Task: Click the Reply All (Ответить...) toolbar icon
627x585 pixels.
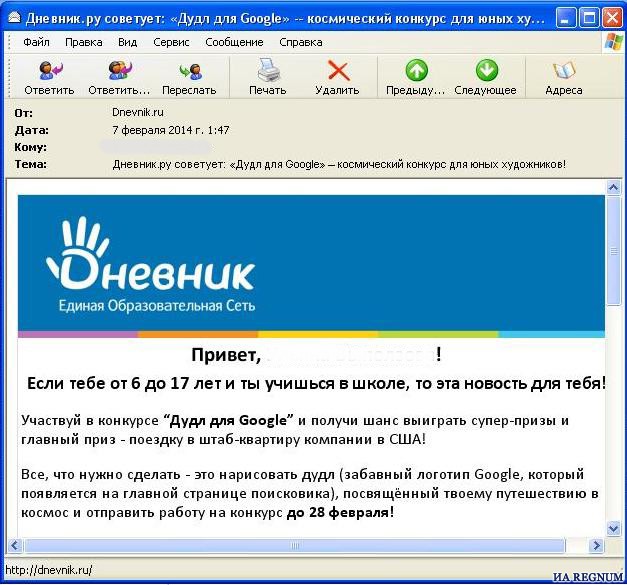Action: (x=120, y=70)
